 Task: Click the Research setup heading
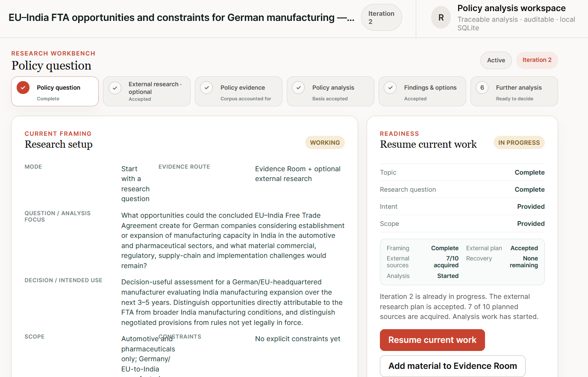coord(59,144)
